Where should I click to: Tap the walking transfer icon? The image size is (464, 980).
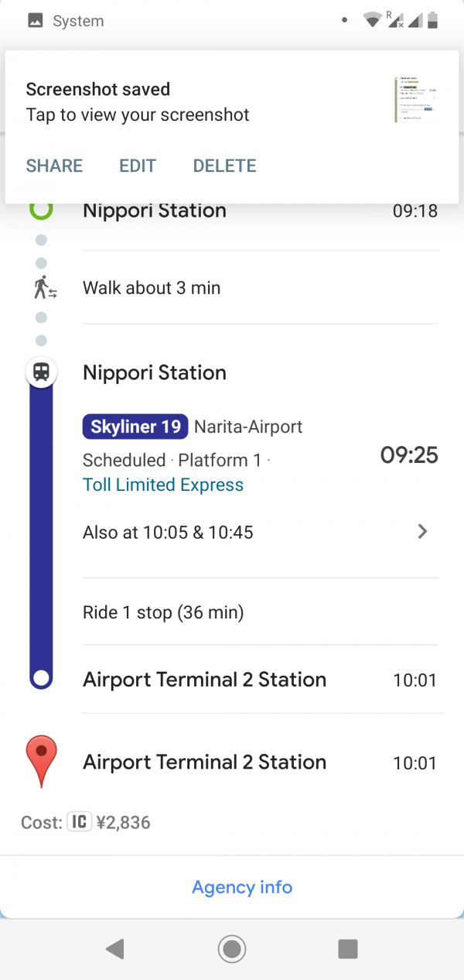tap(45, 288)
